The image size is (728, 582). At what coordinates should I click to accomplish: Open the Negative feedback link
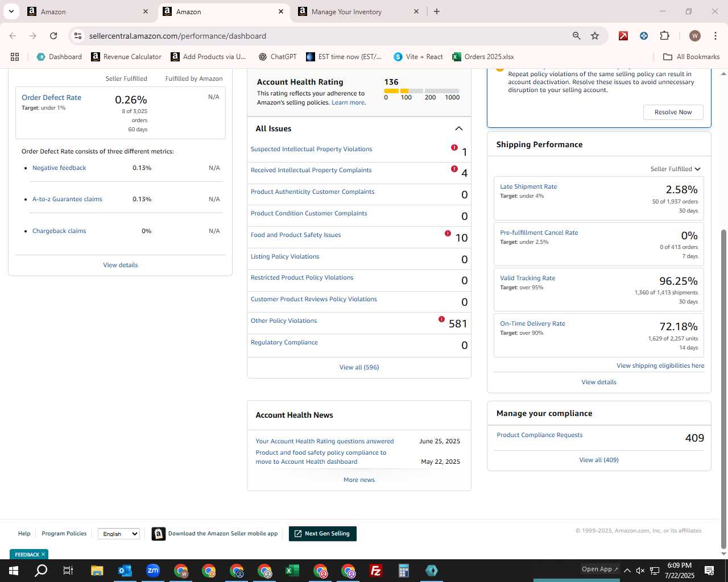59,168
